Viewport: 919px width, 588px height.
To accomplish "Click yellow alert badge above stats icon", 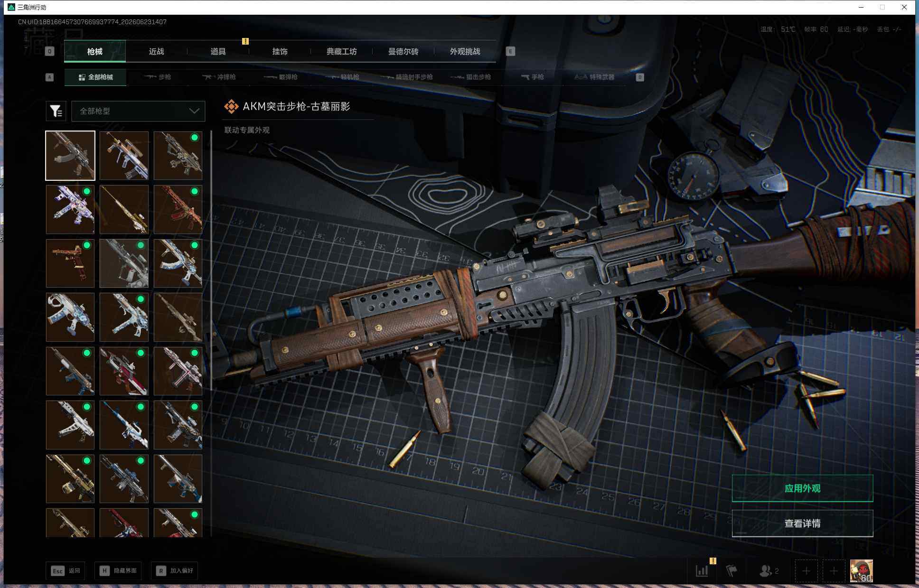I will tap(713, 561).
